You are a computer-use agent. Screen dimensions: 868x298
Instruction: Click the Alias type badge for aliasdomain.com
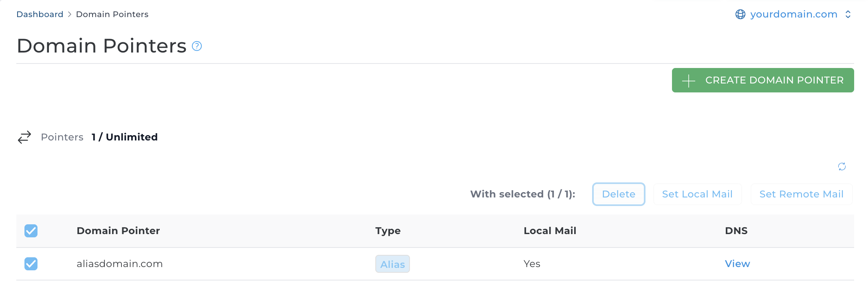point(392,264)
